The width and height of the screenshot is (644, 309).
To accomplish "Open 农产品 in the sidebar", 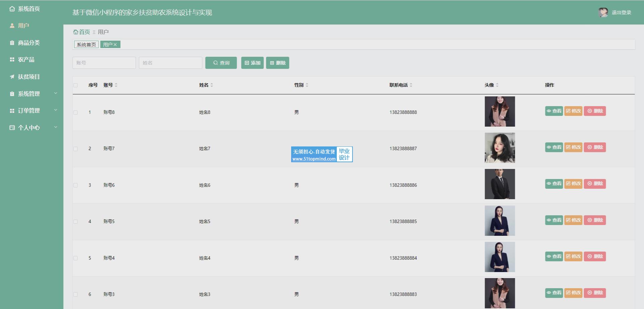I will [26, 59].
